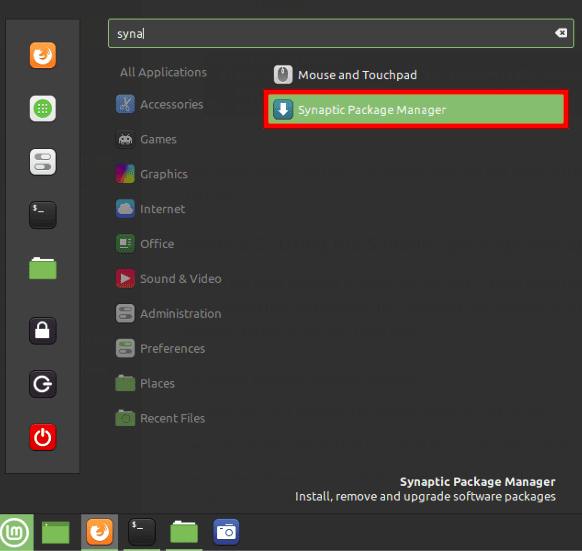Click the Internet cloud icon

coord(125,209)
